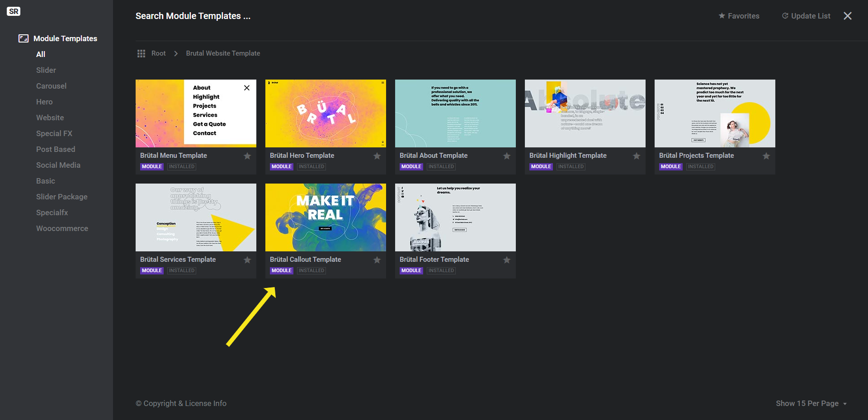Click MODULE tag on Brütal Callout Template
The image size is (868, 420).
coord(282,270)
